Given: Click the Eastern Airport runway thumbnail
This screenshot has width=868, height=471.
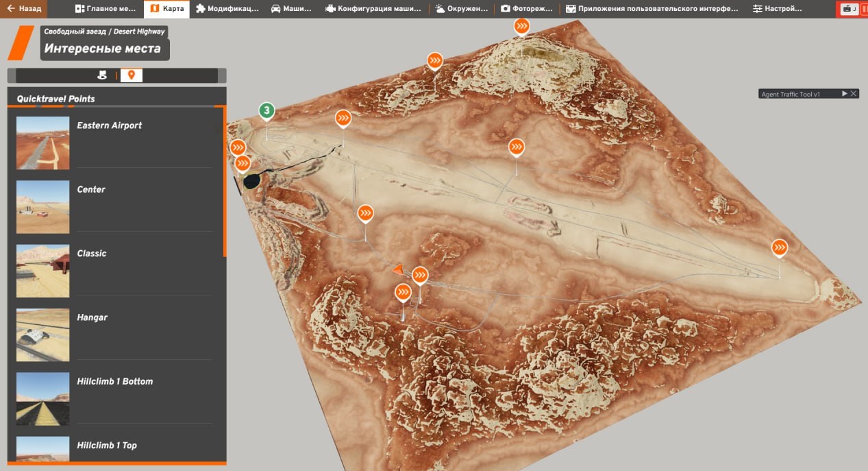Looking at the screenshot, I should pos(42,143).
